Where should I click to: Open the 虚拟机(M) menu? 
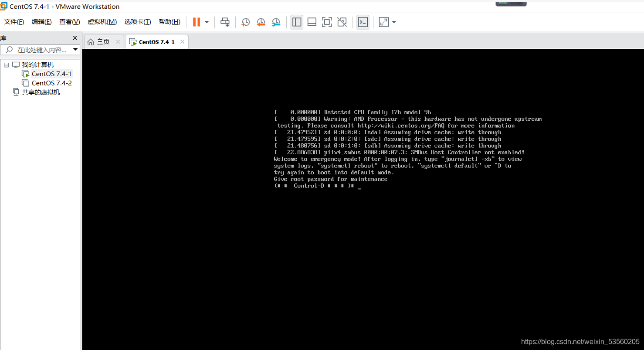pos(102,22)
